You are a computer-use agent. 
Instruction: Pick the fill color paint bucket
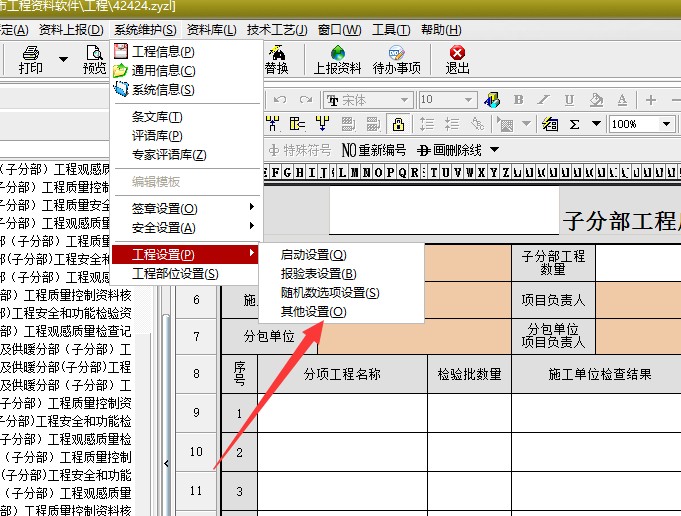pyautogui.click(x=596, y=100)
